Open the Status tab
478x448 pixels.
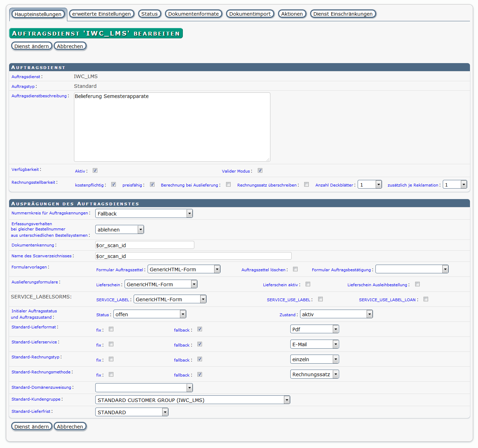pos(150,14)
